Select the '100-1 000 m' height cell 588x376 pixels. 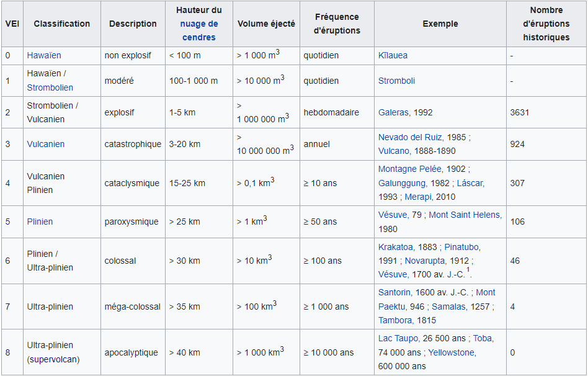(x=198, y=81)
